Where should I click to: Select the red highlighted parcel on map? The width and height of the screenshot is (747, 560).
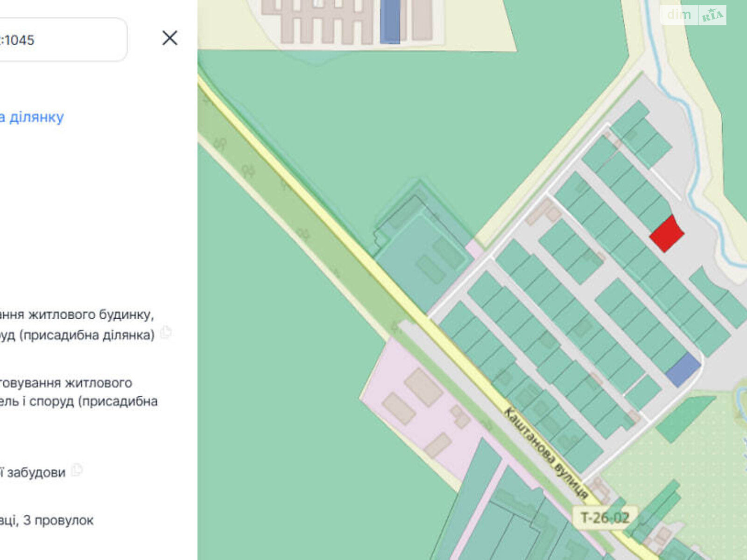pos(666,234)
